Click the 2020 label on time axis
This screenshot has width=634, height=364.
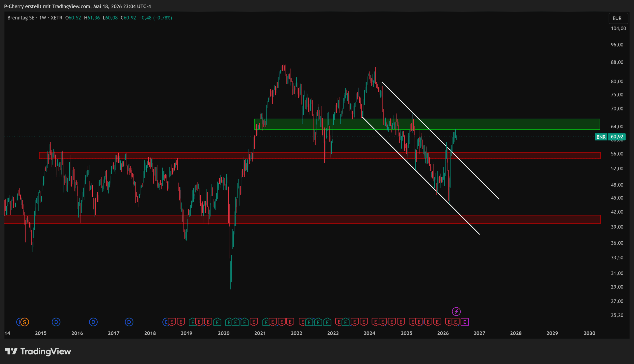pos(224,333)
